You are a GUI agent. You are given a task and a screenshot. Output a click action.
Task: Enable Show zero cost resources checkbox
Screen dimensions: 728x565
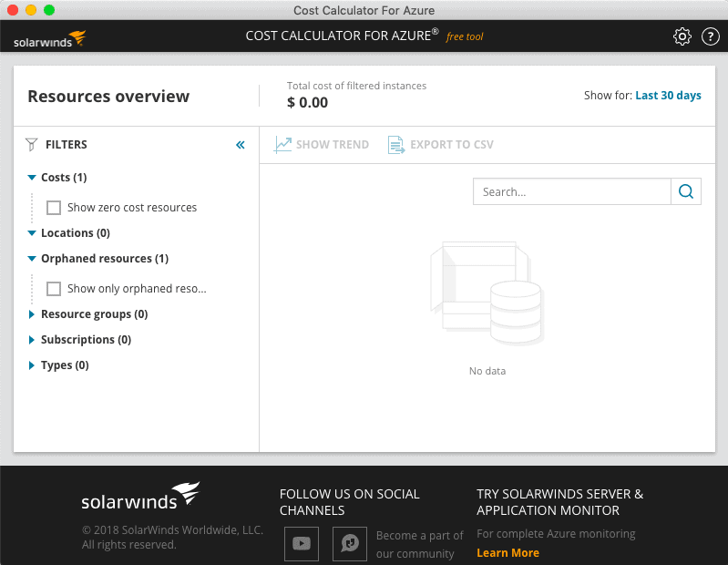(54, 208)
